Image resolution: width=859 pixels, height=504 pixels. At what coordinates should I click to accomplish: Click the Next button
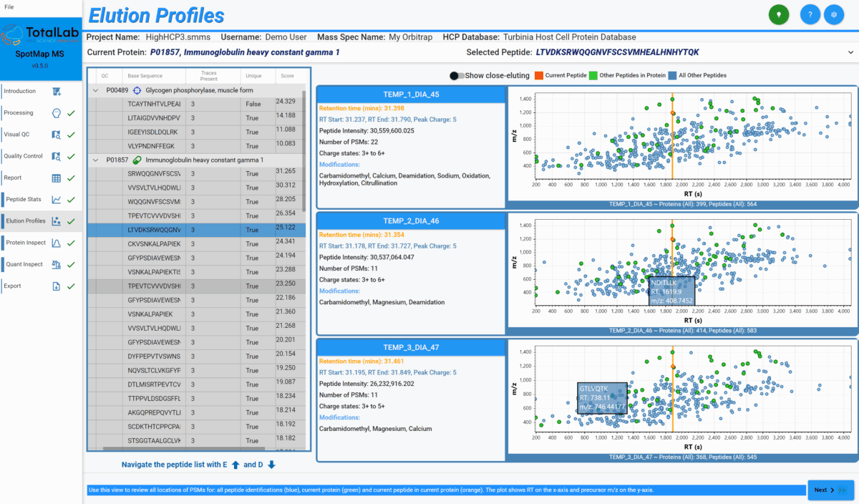point(830,490)
